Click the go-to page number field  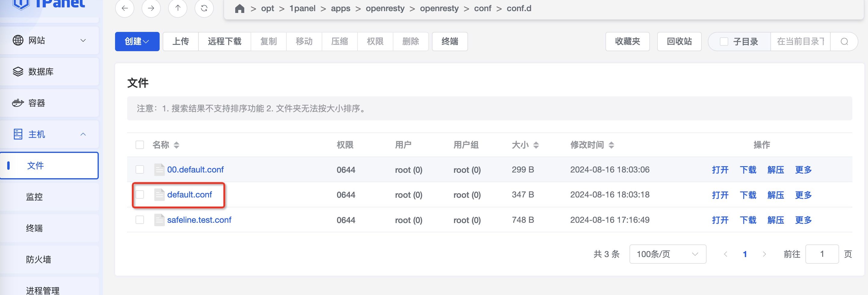click(822, 254)
